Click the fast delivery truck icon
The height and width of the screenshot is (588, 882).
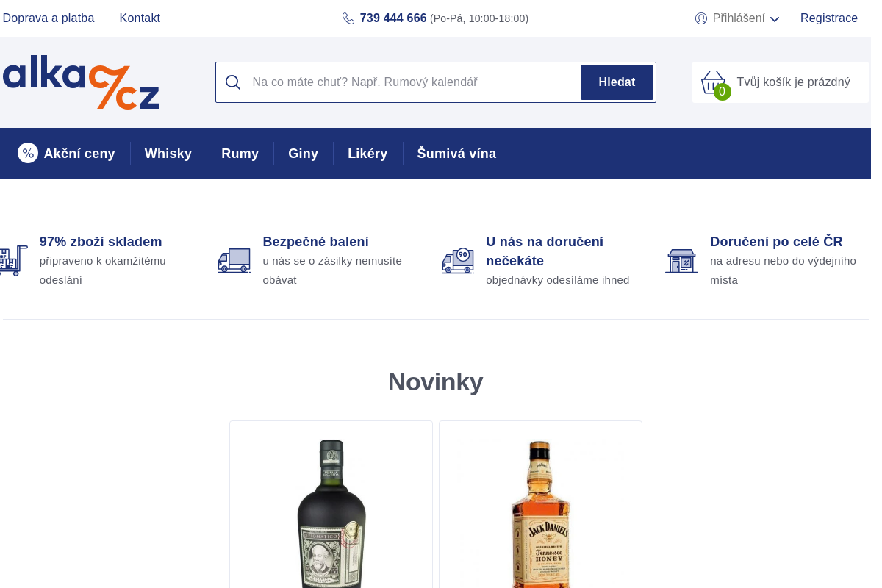458,261
